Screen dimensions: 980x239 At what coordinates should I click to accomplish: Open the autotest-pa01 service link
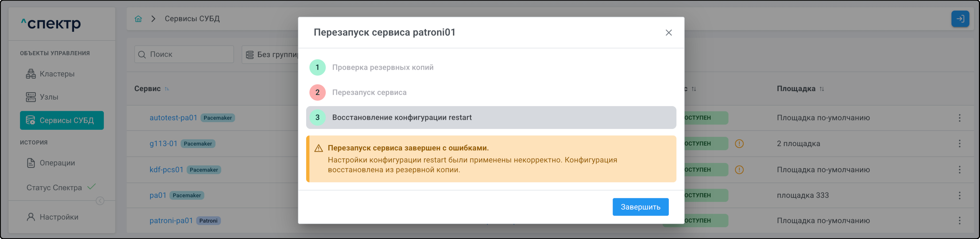point(173,118)
